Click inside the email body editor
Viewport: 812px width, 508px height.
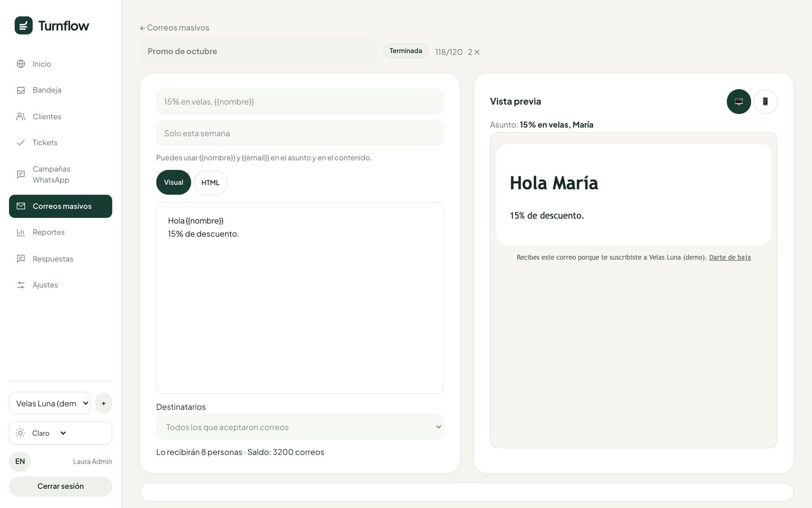[300, 298]
